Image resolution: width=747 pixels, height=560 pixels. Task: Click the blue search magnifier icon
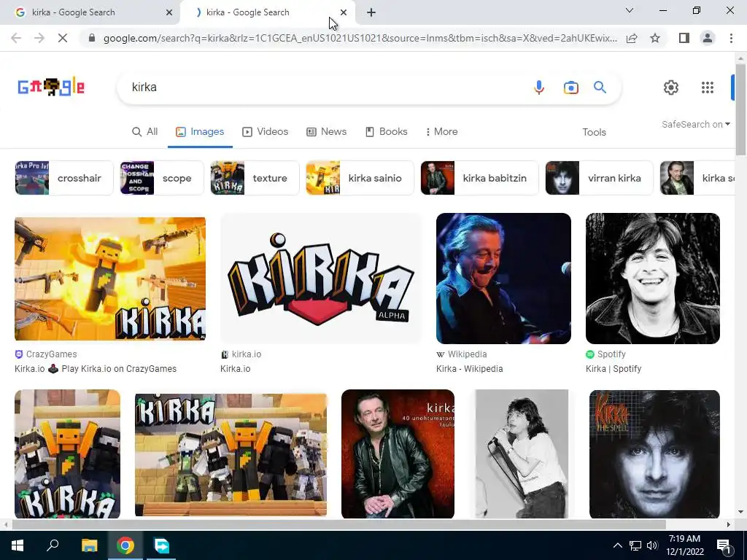(600, 87)
